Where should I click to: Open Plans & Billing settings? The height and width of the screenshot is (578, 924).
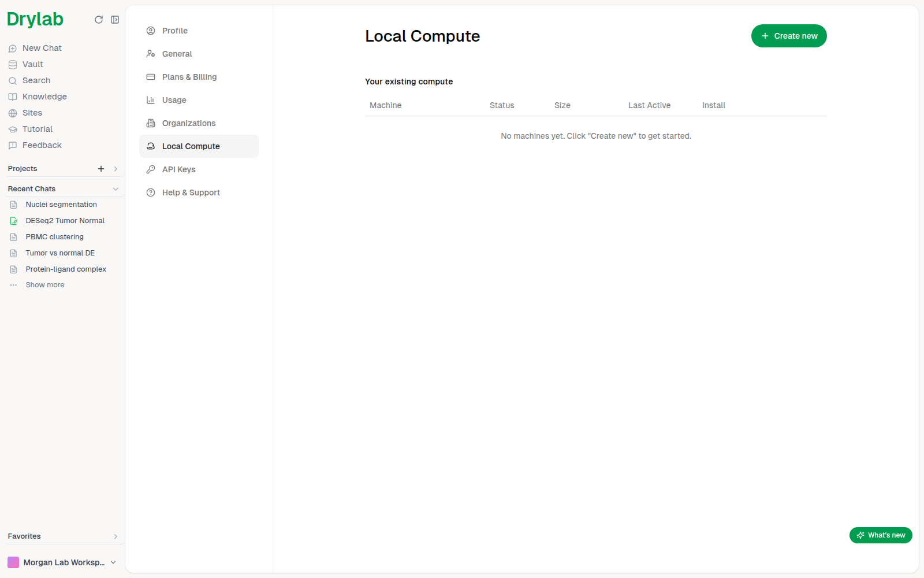click(x=199, y=77)
